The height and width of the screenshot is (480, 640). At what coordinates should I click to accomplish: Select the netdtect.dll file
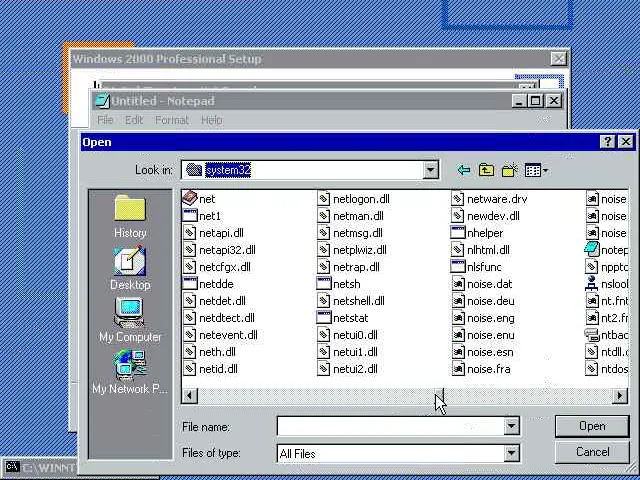click(x=219, y=318)
